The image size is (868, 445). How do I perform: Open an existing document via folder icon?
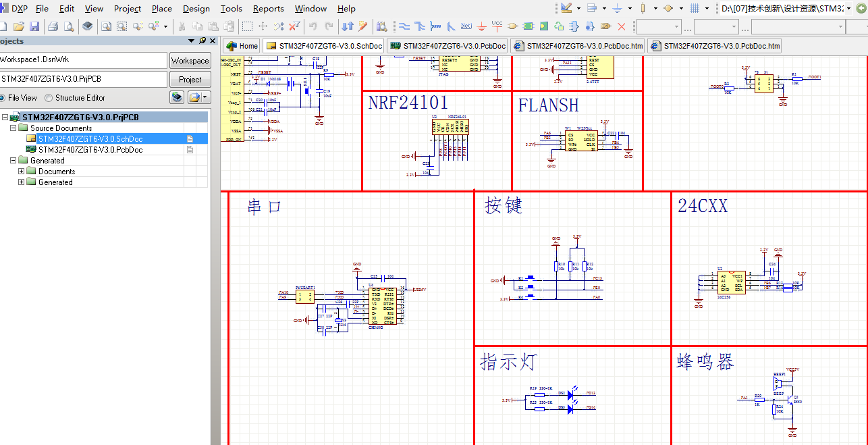19,26
